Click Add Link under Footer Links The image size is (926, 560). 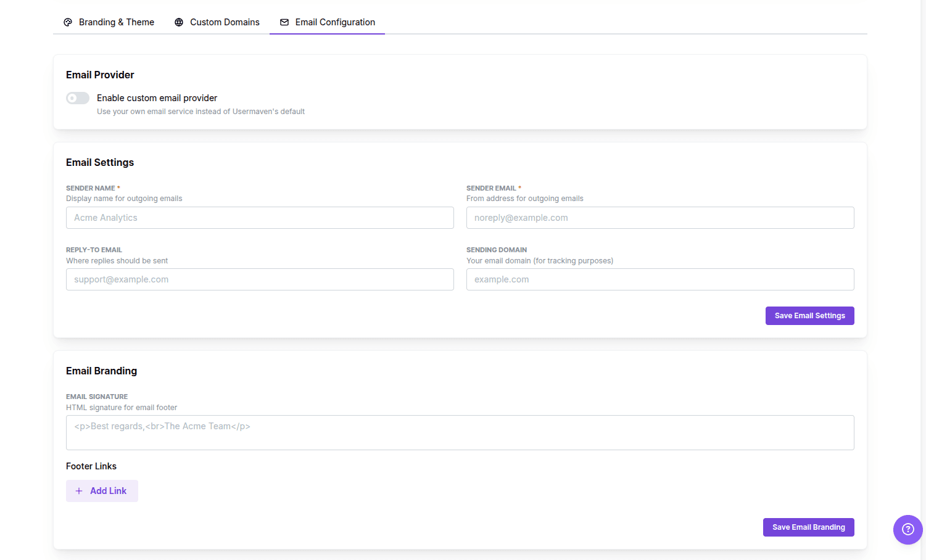click(x=102, y=490)
